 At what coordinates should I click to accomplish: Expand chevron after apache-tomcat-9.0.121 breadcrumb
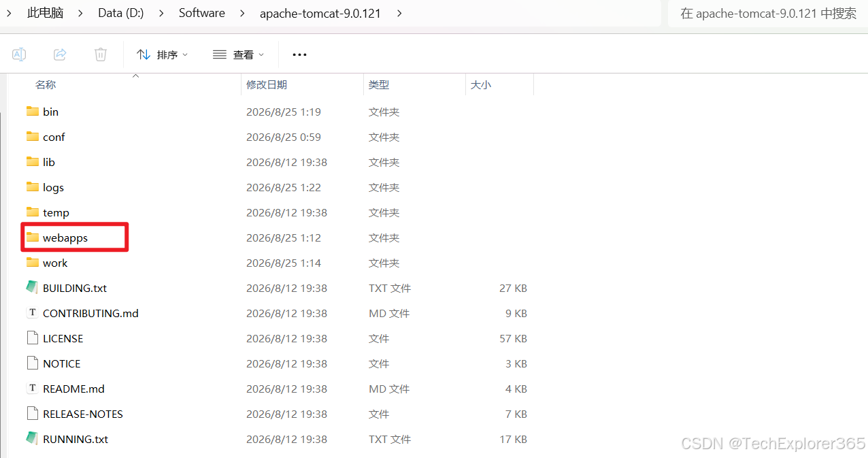pos(399,13)
